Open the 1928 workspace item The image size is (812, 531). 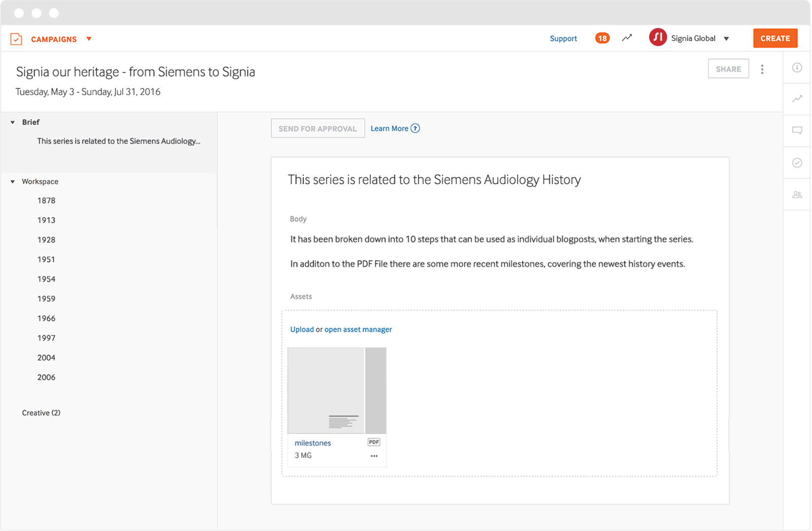pyautogui.click(x=46, y=240)
